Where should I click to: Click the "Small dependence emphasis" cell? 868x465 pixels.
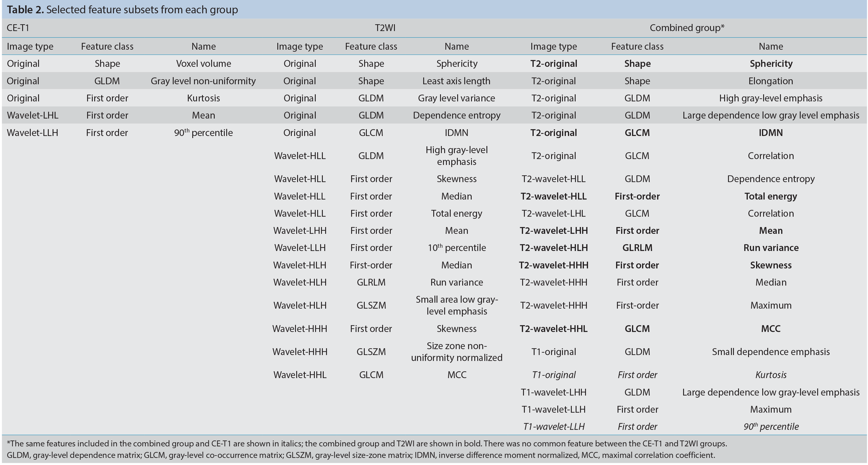(771, 352)
